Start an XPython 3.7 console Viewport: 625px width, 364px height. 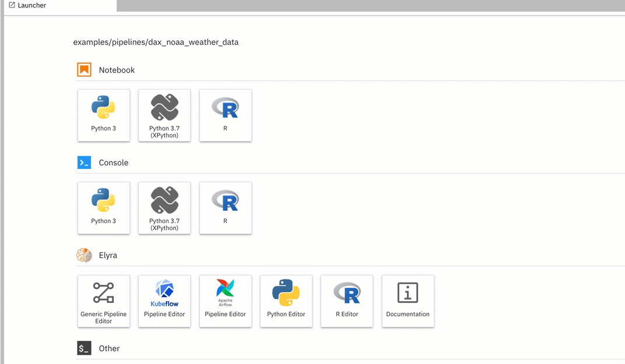164,207
